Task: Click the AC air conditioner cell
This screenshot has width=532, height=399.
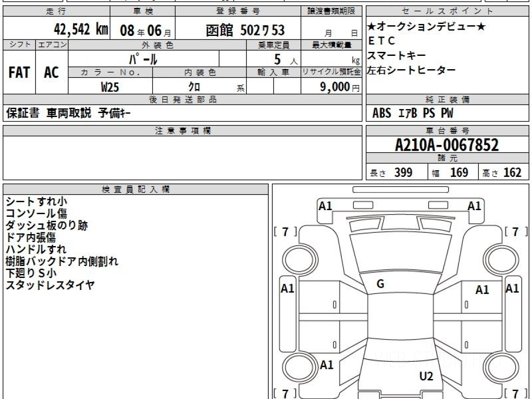Action: [51, 73]
